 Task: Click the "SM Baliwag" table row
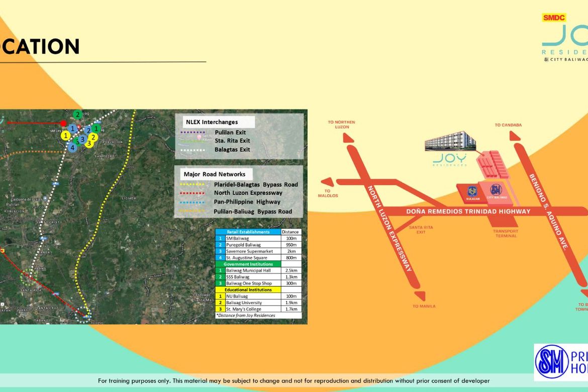coord(258,238)
